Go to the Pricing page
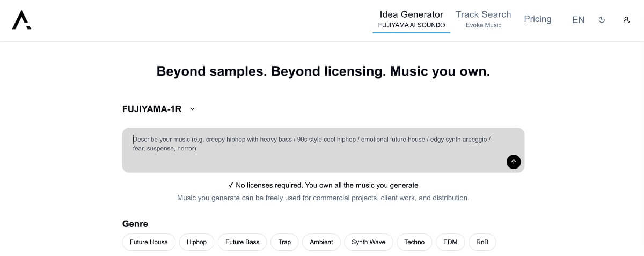Screen dimensions: 644x256 coord(537,19)
